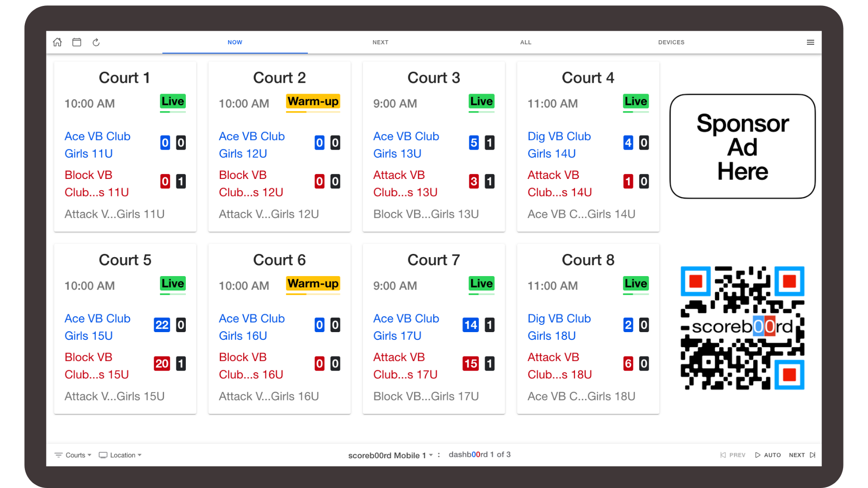
Task: Click dashb00rd 1 of 3 indicator
Action: pyautogui.click(x=480, y=455)
